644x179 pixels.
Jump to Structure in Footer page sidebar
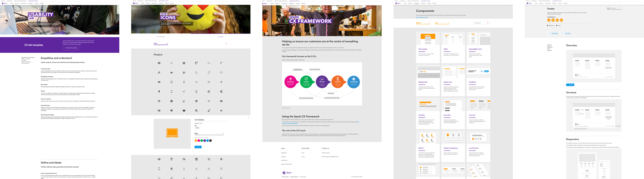click(x=549, y=46)
